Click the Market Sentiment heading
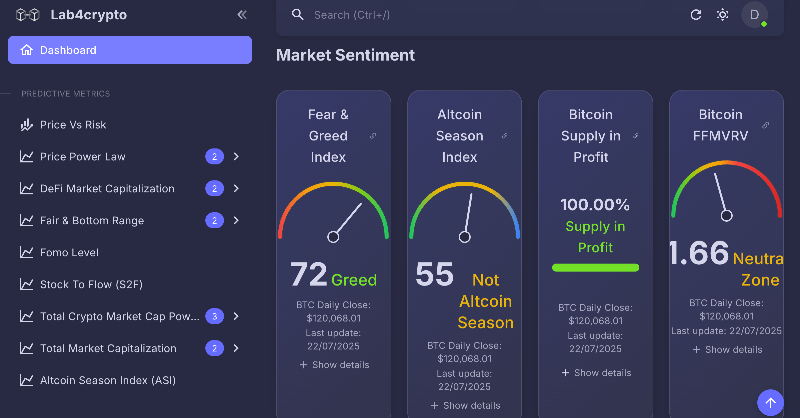800x418 pixels. tap(345, 55)
